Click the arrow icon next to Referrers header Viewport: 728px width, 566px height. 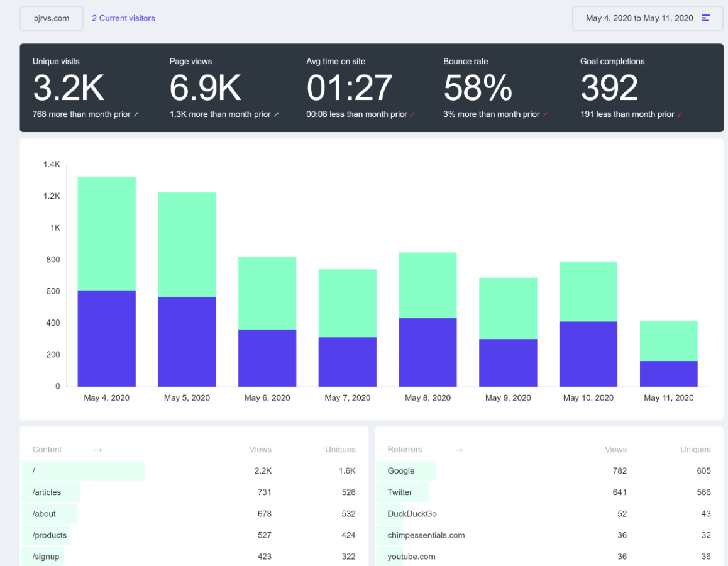458,450
